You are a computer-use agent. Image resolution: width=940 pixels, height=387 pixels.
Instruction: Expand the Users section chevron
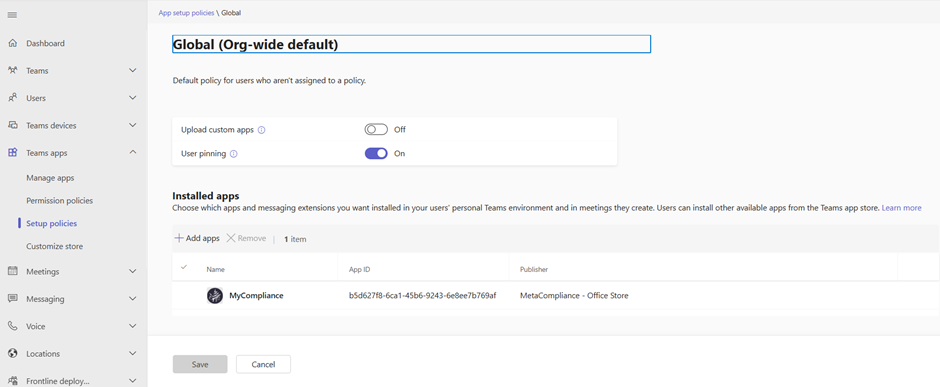(133, 98)
